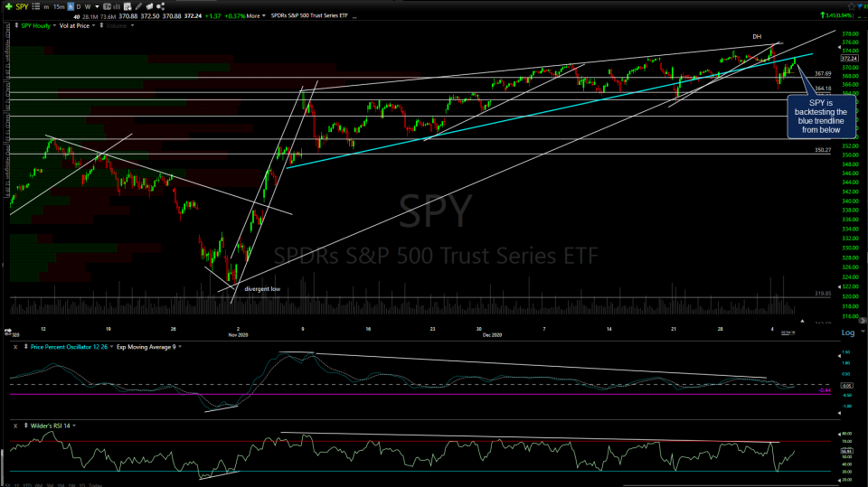The width and height of the screenshot is (868, 487).
Task: Open the chart templates folder icon
Action: [x=149, y=6]
